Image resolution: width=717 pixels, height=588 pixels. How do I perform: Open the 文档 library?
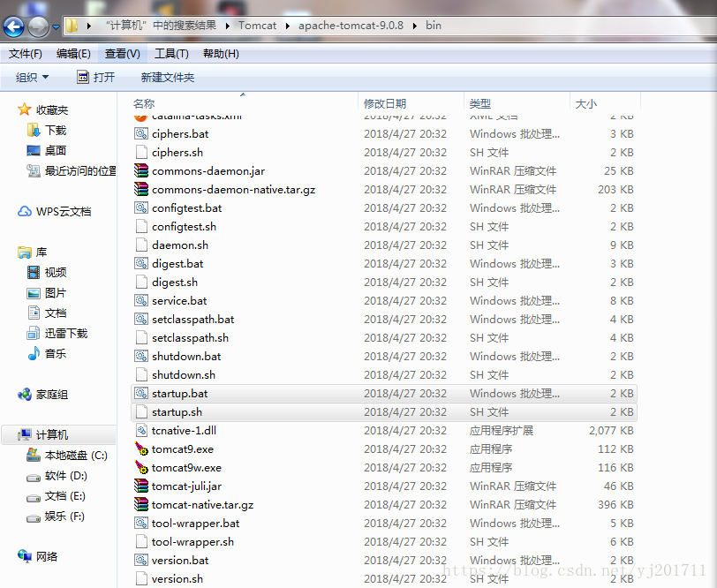pos(47,313)
